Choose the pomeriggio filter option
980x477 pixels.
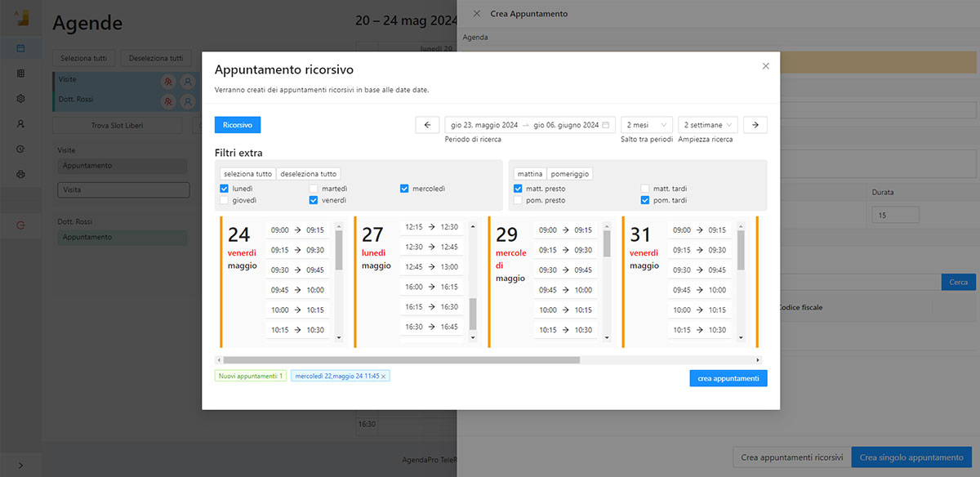coord(569,174)
